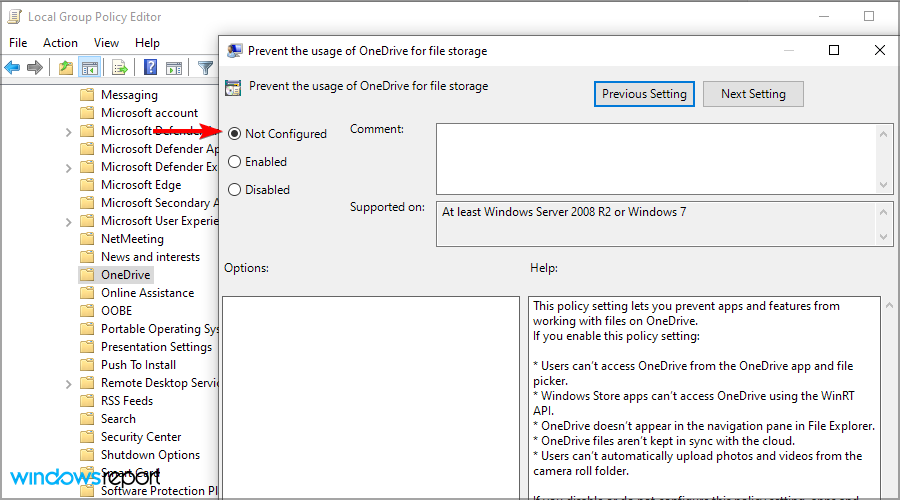Click the Up One Level folder icon
Screen dimensions: 900x500
tap(66, 68)
